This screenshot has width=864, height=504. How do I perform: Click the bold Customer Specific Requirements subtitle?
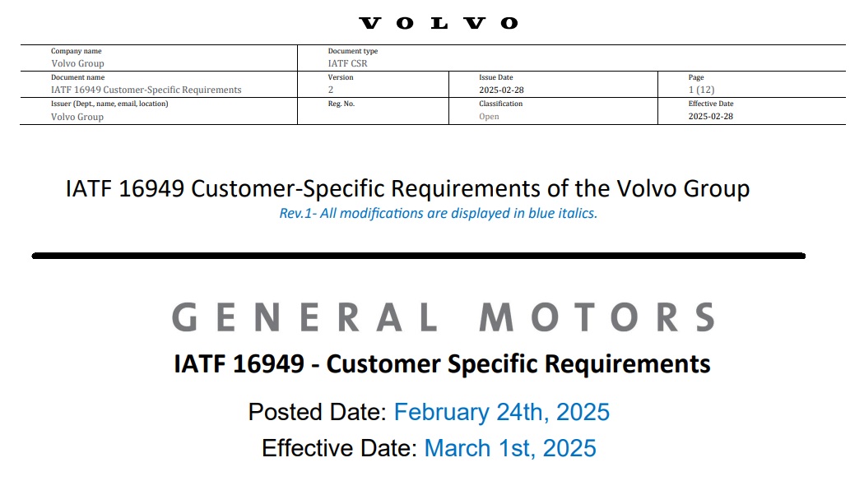click(442, 364)
